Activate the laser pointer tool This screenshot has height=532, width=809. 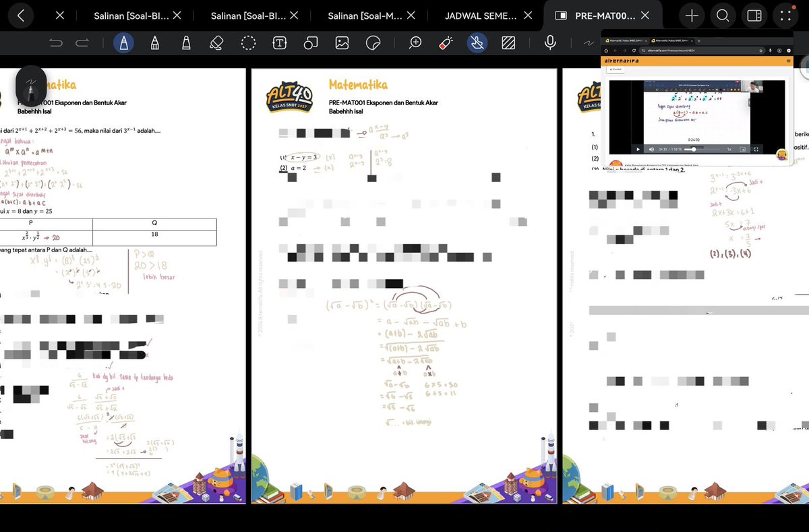point(445,43)
